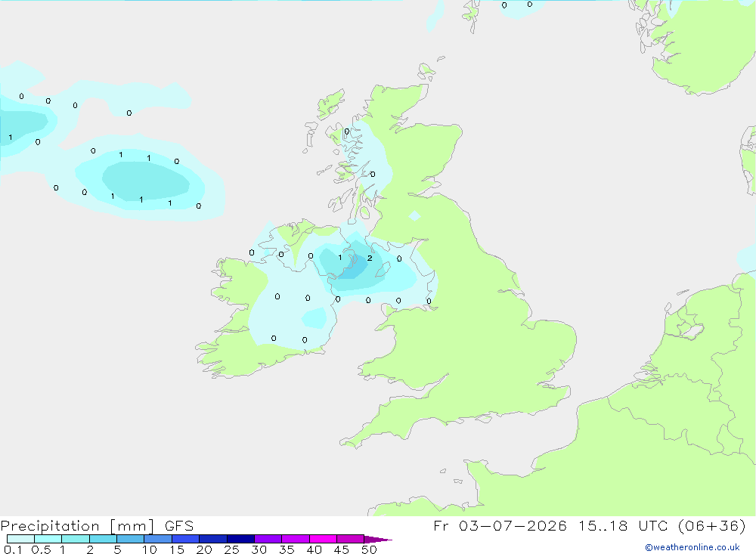Image resolution: width=756 pixels, height=554 pixels.
Task: Pick the 2–5 mm legend swatch
Action: click(103, 539)
